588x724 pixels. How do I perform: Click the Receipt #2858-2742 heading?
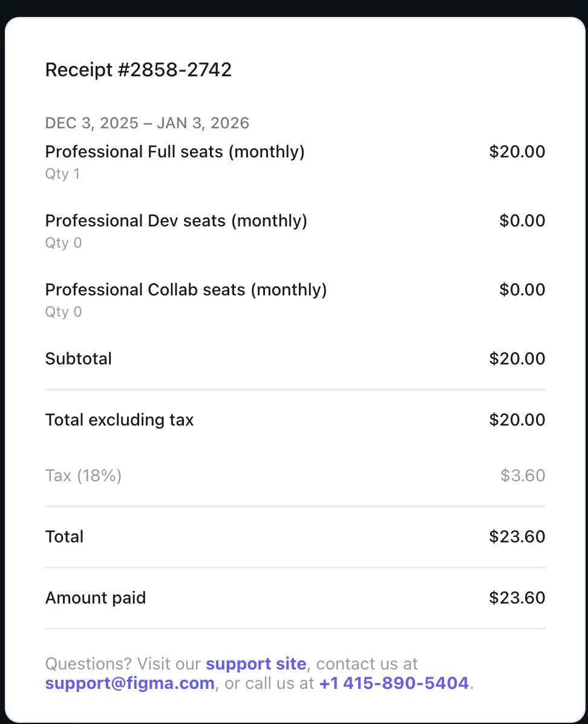139,70
